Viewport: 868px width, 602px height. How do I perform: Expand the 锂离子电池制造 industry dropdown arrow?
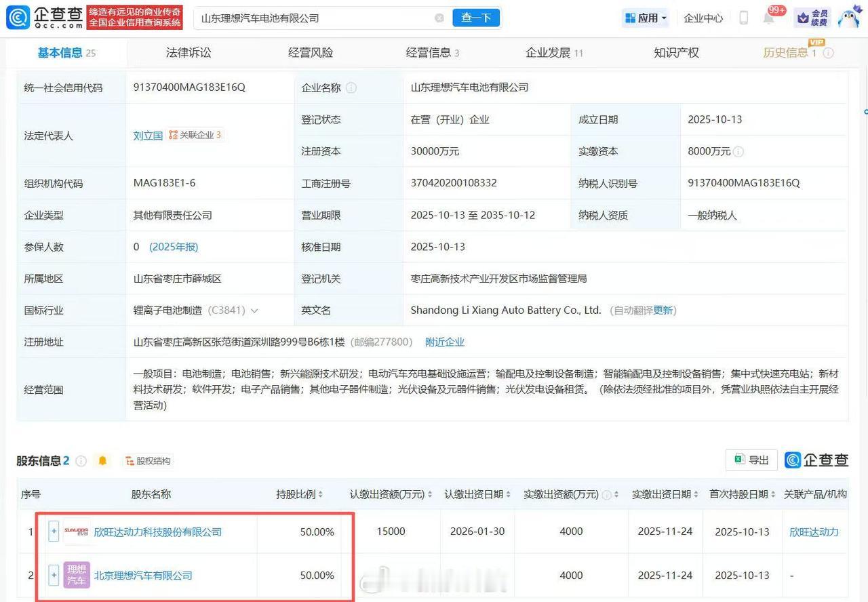tap(254, 310)
